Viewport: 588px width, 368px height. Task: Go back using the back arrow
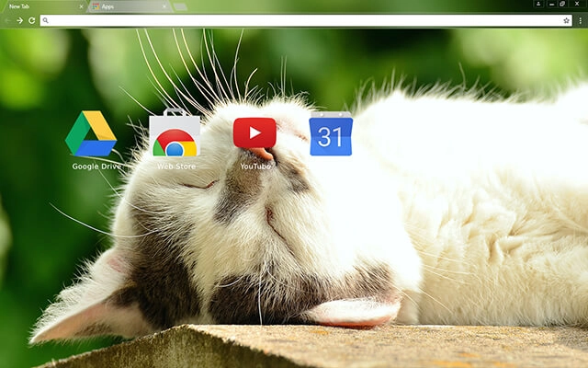coord(7,20)
